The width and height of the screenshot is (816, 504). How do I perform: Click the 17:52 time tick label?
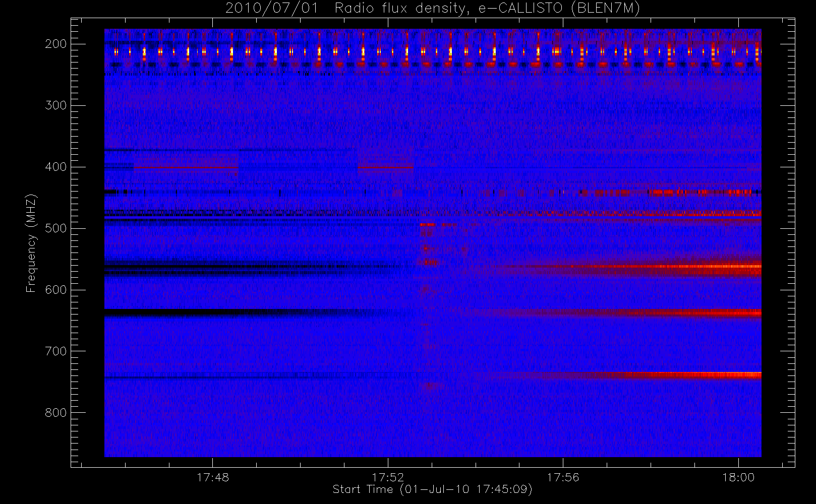388,477
